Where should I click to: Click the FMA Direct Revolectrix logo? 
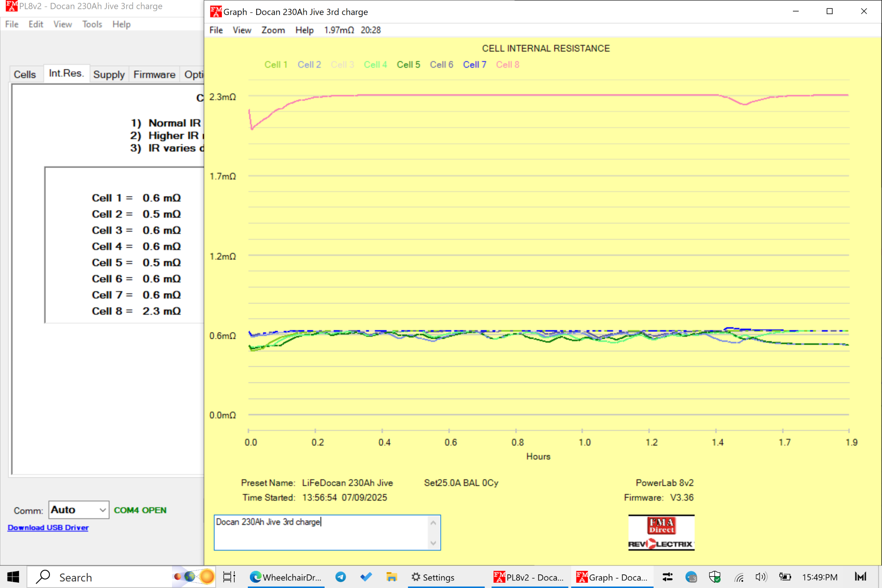pyautogui.click(x=661, y=533)
